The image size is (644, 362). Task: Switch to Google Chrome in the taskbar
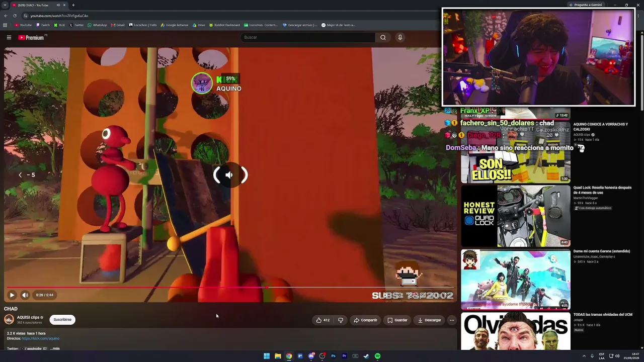pyautogui.click(x=289, y=356)
